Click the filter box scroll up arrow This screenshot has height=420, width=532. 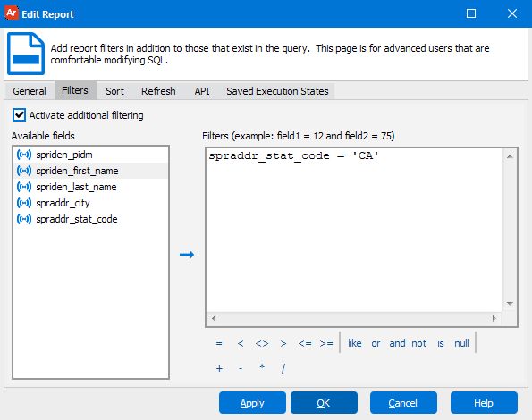click(510, 156)
